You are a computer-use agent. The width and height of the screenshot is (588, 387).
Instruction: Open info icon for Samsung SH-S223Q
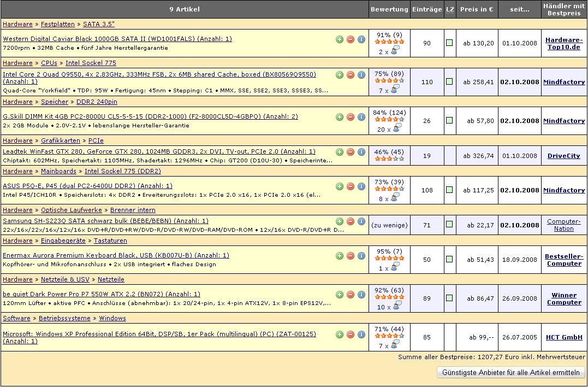pyautogui.click(x=361, y=221)
